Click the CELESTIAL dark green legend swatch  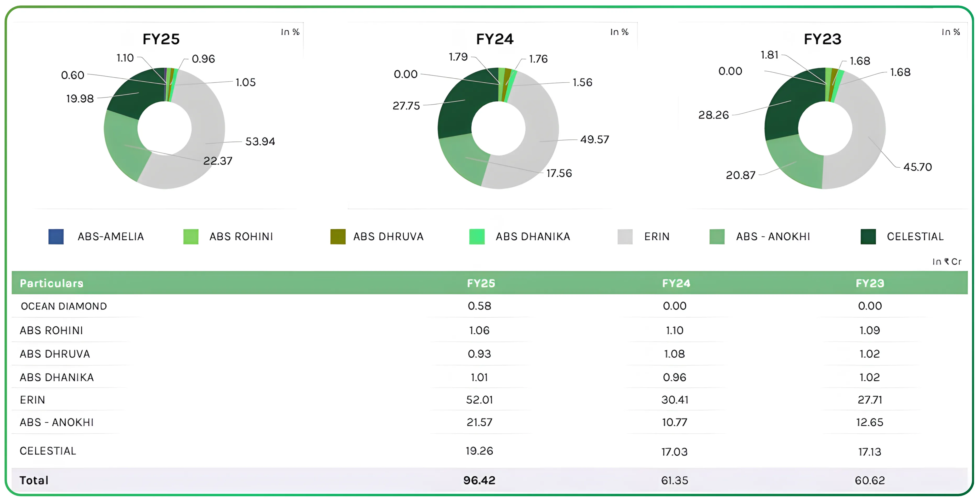point(868,237)
